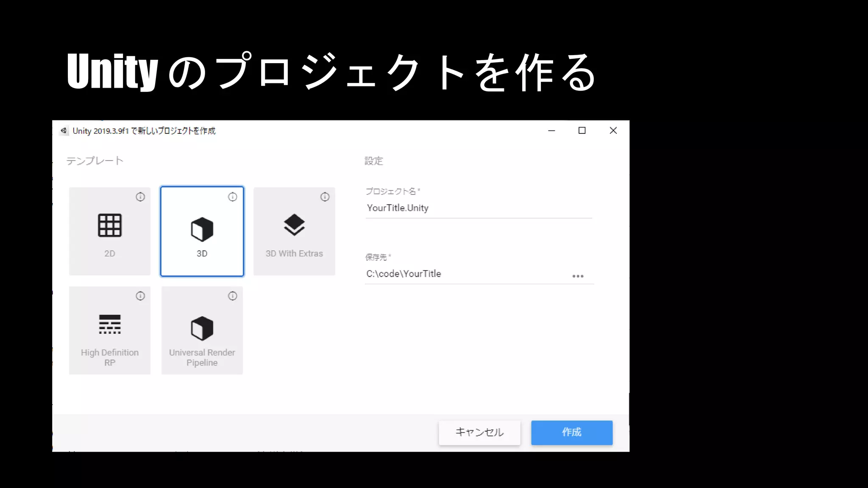Click the 'High Definition RP' label text
Screen dimensions: 868x488
click(x=110, y=358)
